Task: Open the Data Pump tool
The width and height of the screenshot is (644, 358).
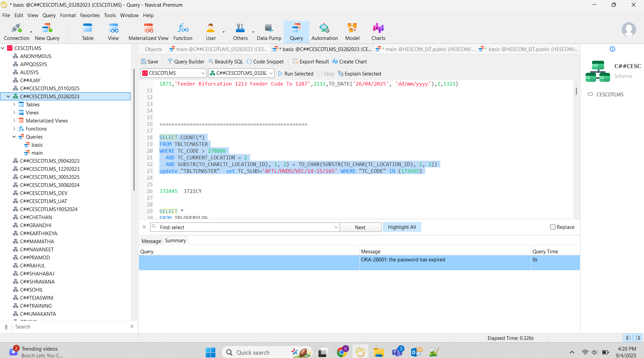Action: pos(269,32)
